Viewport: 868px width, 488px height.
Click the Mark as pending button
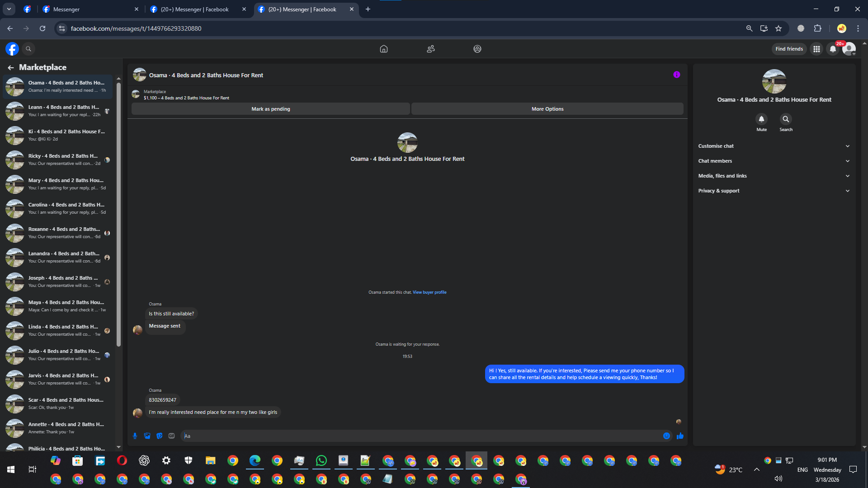pyautogui.click(x=270, y=109)
